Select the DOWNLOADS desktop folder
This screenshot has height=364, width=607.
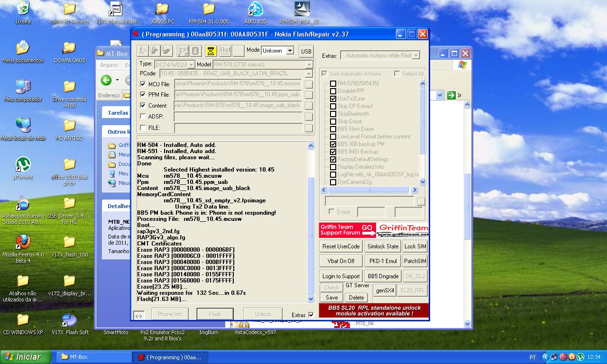(70, 52)
